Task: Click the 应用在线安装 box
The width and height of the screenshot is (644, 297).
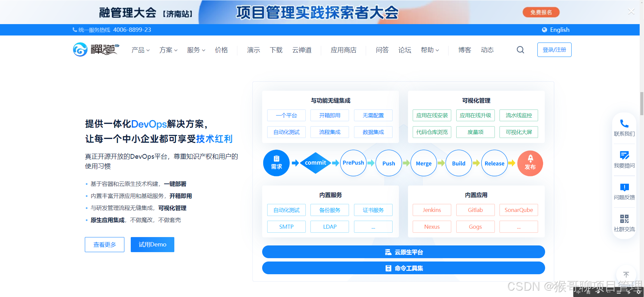Action: coord(432,115)
